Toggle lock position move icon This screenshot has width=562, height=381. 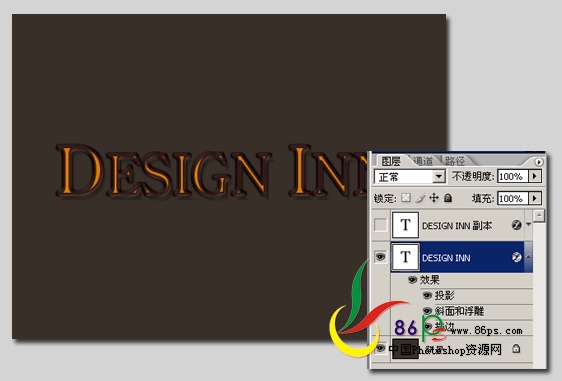(x=434, y=198)
